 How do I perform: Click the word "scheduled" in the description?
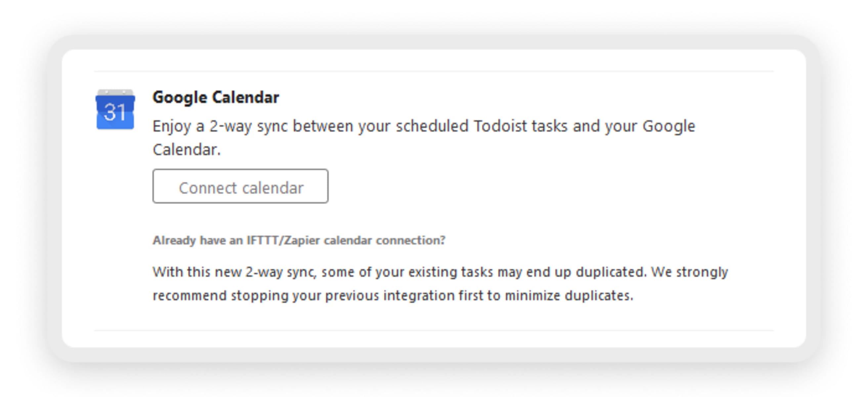pos(432,126)
